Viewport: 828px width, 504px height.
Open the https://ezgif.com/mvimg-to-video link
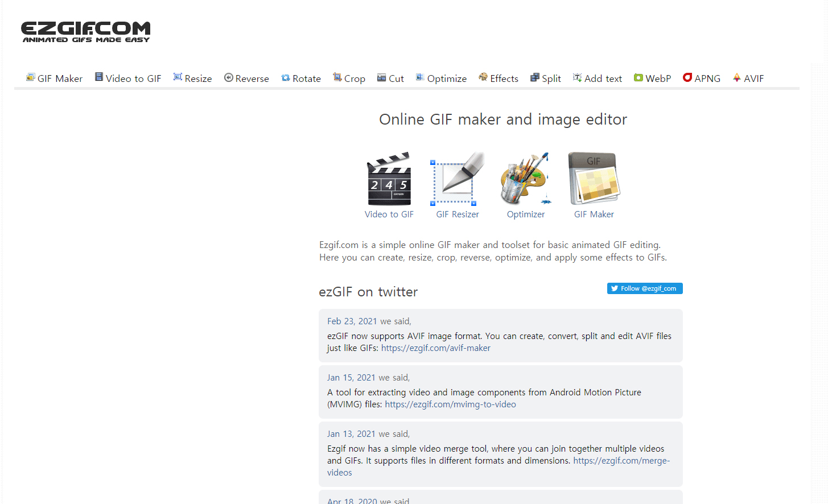[x=451, y=404]
